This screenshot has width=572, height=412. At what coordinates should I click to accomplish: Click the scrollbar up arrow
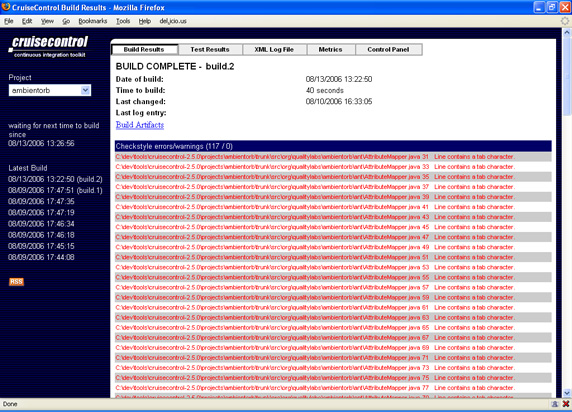point(567,32)
